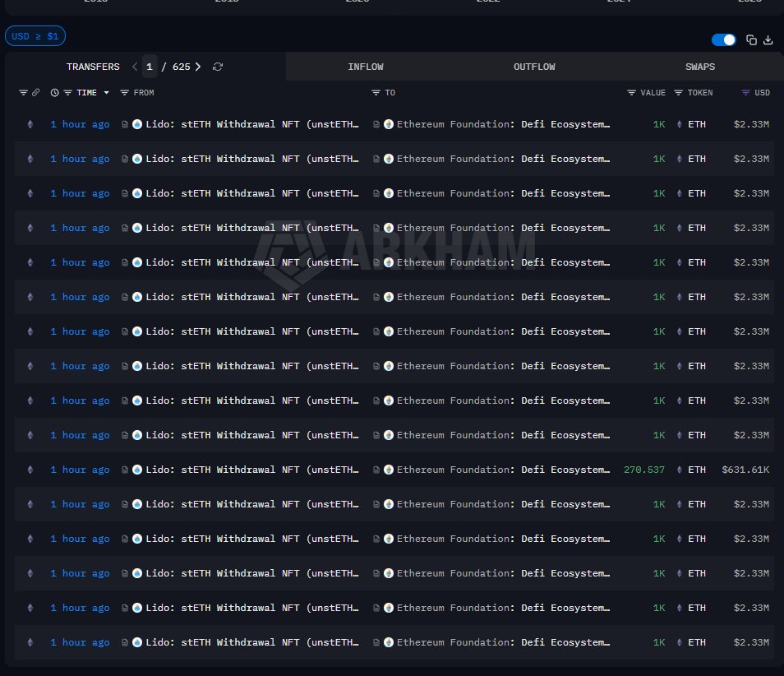Switch to the OUTFLOW tab
Image resolution: width=784 pixels, height=676 pixels.
click(534, 67)
